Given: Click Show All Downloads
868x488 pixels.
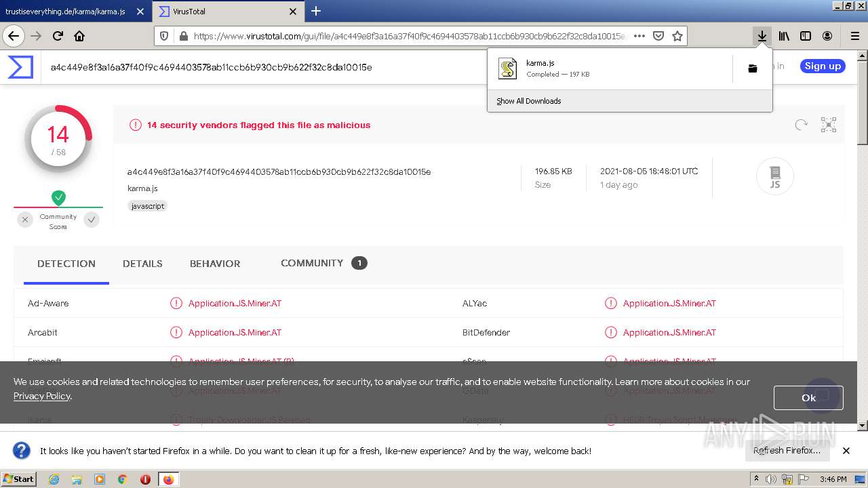Looking at the screenshot, I should click(529, 101).
